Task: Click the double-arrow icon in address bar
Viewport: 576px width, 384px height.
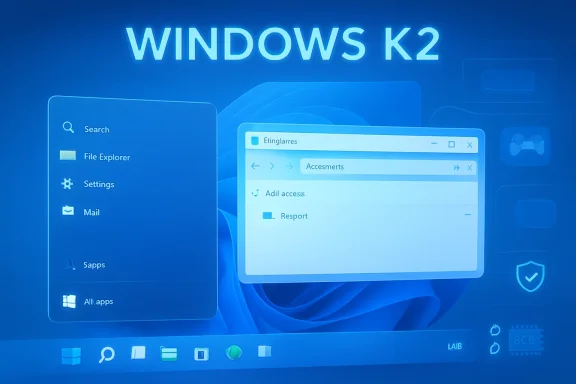Action: click(456, 168)
